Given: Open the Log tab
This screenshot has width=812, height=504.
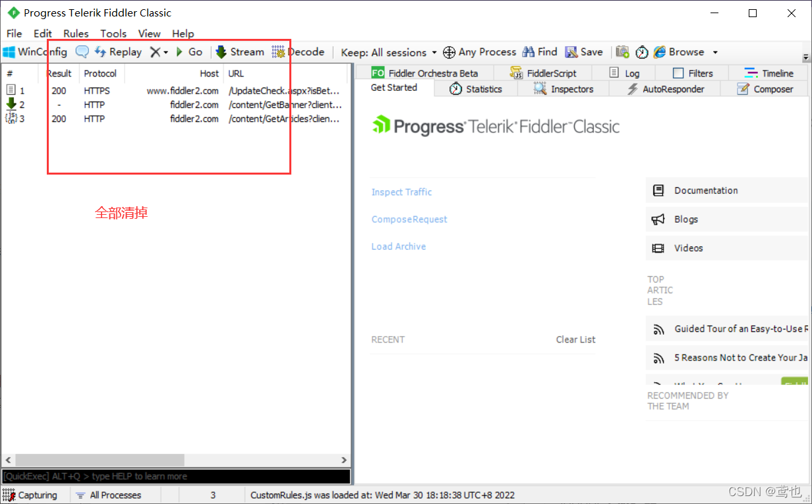Looking at the screenshot, I should (624, 73).
